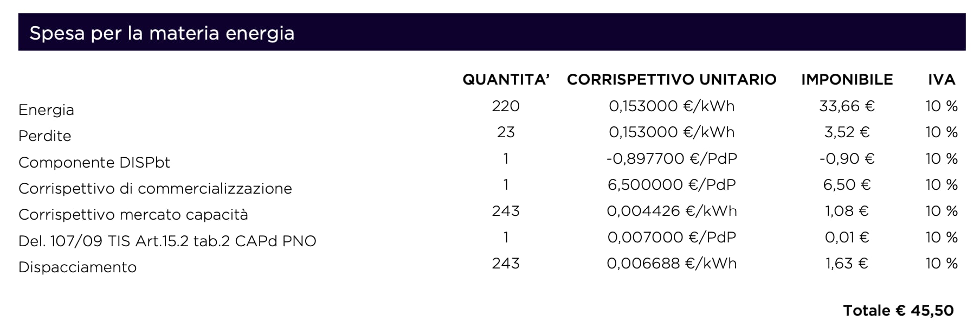Click the CORRISPETTIVO UNITARIO column header

672,80
